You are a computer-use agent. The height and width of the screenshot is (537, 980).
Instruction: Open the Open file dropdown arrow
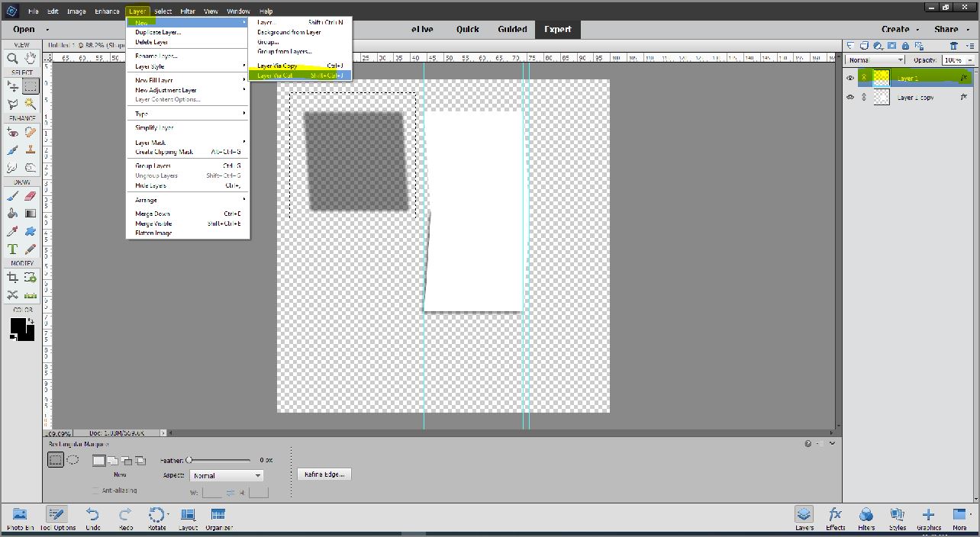tap(47, 30)
